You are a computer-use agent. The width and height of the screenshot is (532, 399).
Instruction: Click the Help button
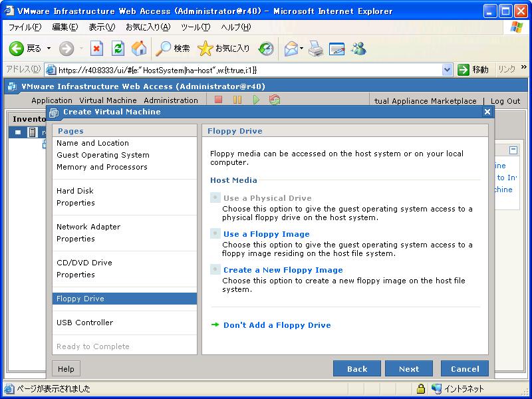pos(66,369)
